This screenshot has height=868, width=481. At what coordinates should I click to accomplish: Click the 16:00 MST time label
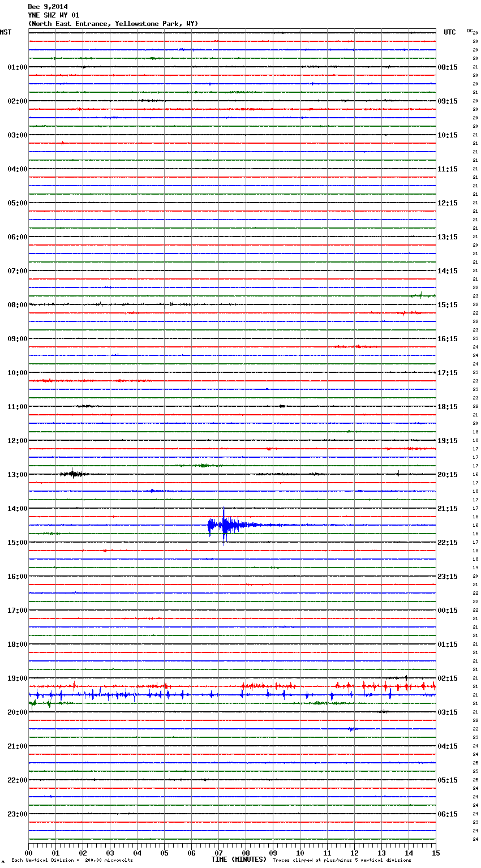point(18,577)
